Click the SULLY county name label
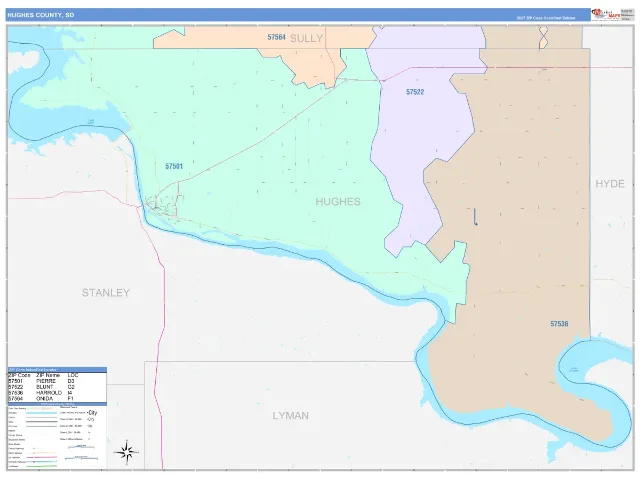 tap(307, 38)
